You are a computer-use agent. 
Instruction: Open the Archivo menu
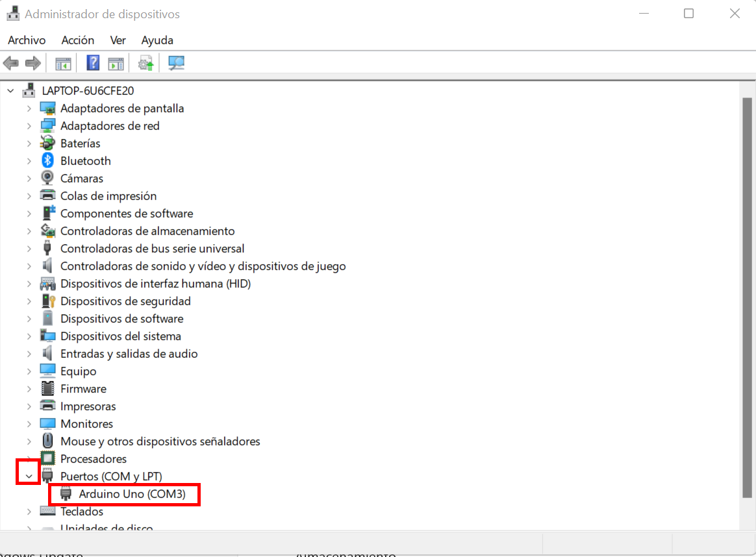(27, 40)
